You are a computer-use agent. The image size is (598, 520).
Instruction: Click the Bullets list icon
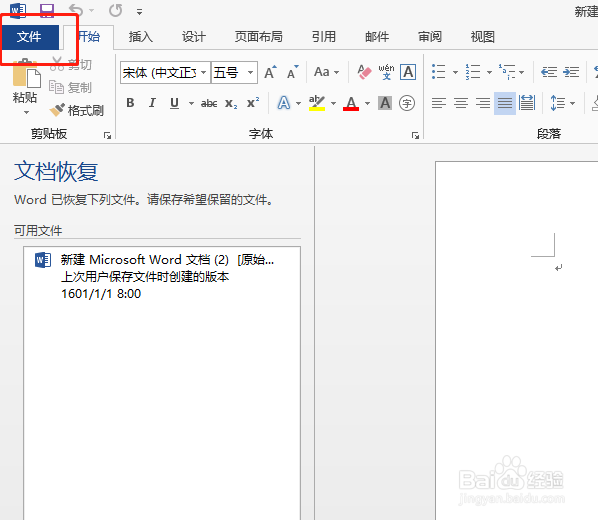pyautogui.click(x=439, y=72)
